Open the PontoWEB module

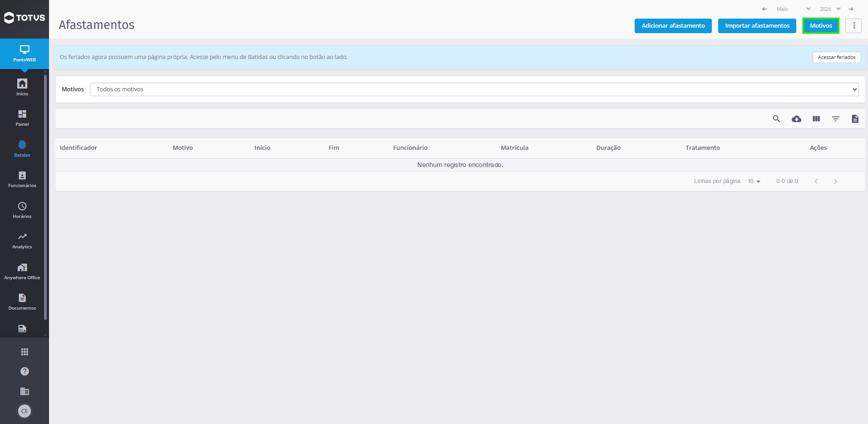pos(25,54)
